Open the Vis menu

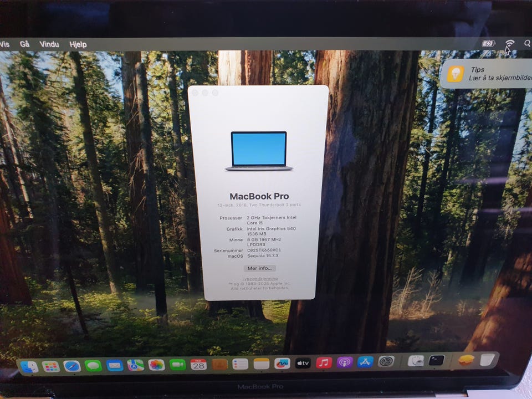coord(5,44)
